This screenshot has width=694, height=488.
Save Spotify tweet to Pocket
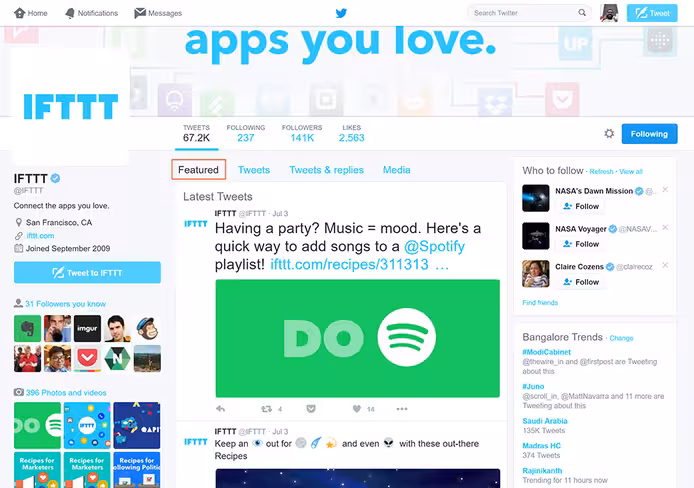311,409
